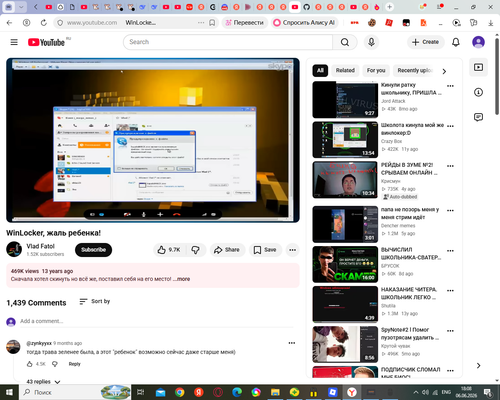Show hidden system tray icons chevron
Screen dimensions: 500x400
416,392
